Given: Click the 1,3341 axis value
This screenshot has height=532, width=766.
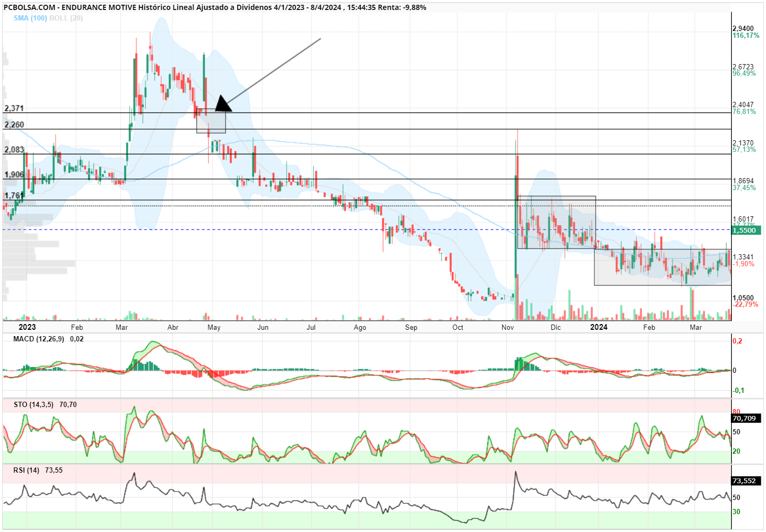Looking at the screenshot, I should coord(743,257).
